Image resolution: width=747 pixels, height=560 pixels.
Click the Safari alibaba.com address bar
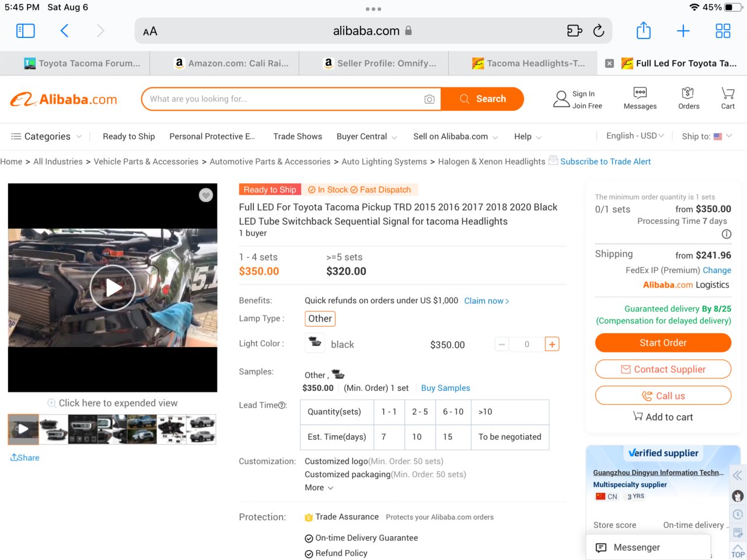coord(373,31)
